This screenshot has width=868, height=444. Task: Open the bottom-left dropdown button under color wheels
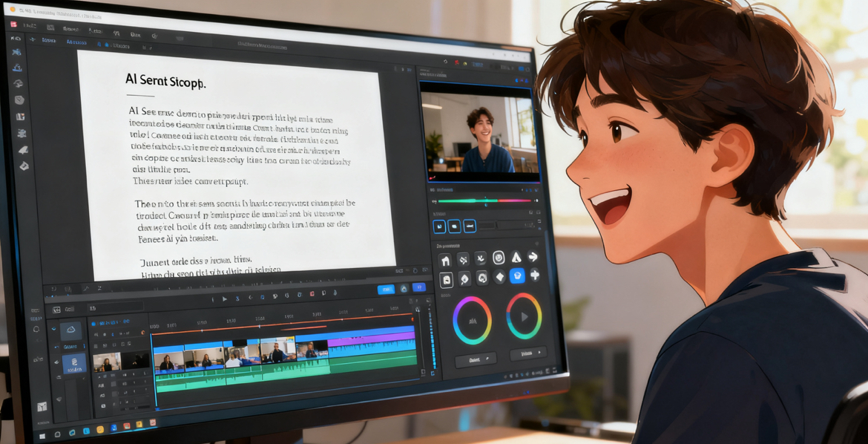point(476,360)
